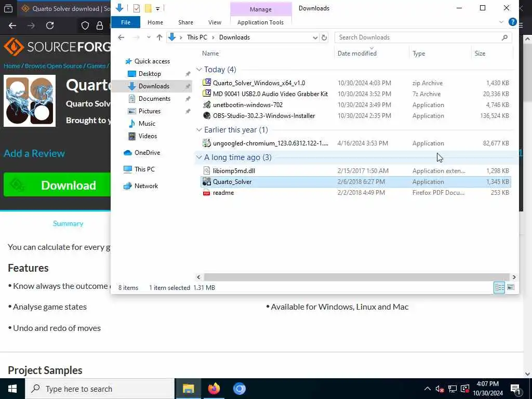Screen dimensions: 532x399
Task: Go up one folder level in Explorer
Action: coord(159,37)
